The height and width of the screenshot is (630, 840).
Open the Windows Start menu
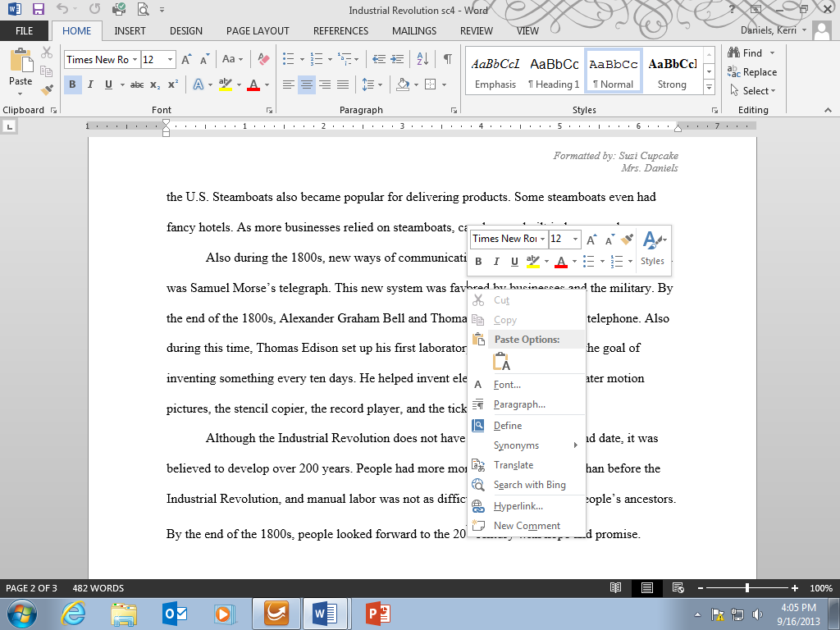click(x=22, y=614)
